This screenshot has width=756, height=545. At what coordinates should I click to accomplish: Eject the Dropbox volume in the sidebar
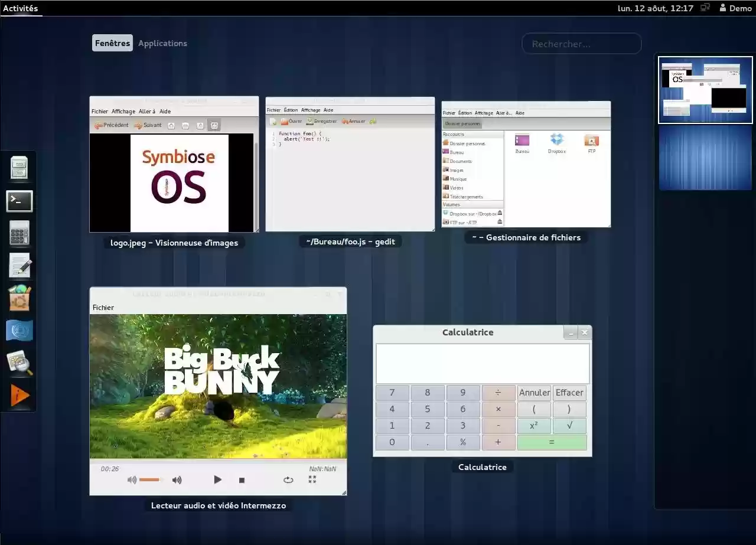(x=500, y=214)
